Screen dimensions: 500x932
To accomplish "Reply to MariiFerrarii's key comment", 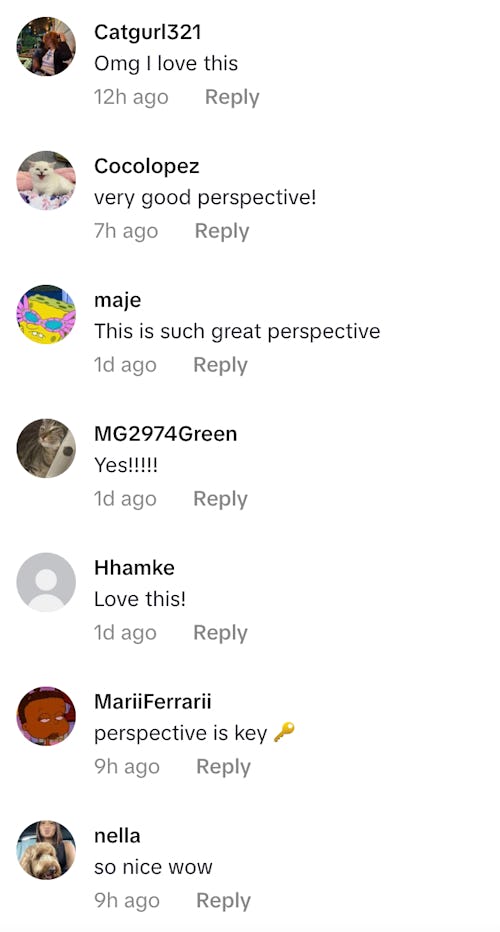I will [223, 767].
